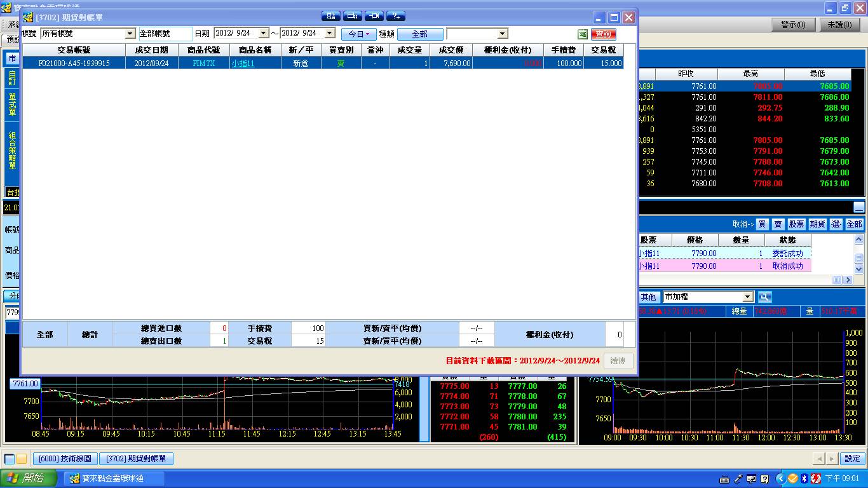This screenshot has height=488, width=868.
Task: Click minimize-panel icon above order list
Action: pyautogui.click(x=858, y=207)
